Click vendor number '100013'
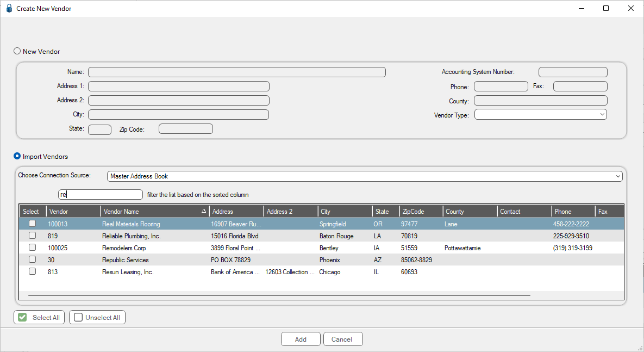 coord(58,224)
